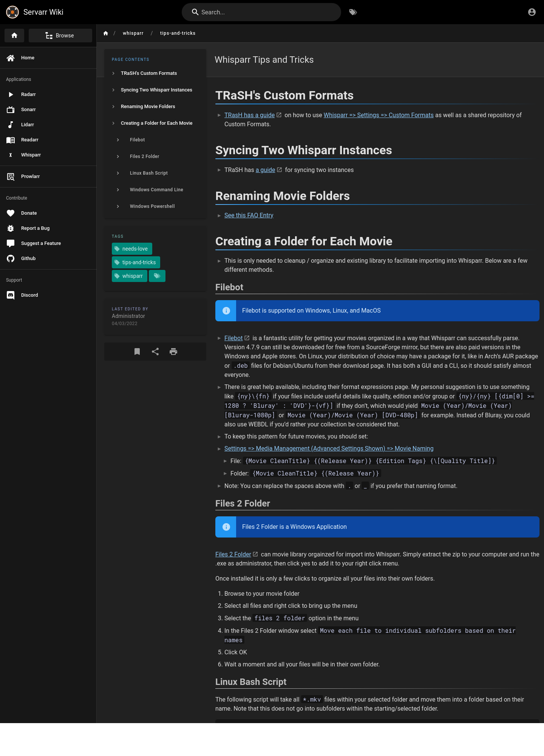Open the Radarr play icon
The width and height of the screenshot is (544, 756).
11,94
